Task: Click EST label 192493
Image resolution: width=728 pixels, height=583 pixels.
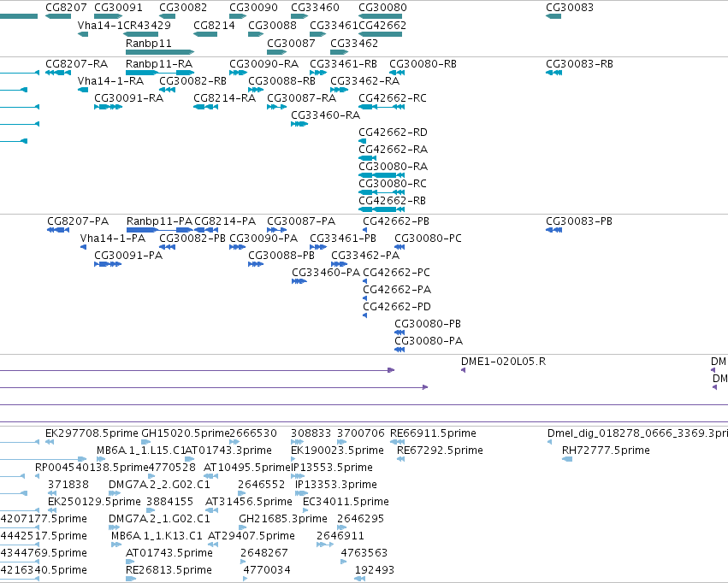Action: (375, 570)
